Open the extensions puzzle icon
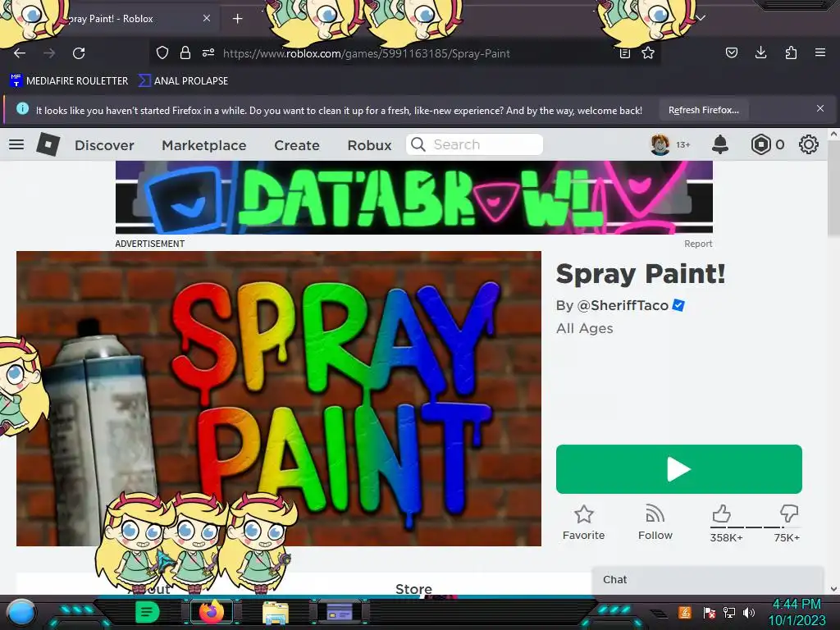This screenshot has height=630, width=840. click(x=791, y=52)
